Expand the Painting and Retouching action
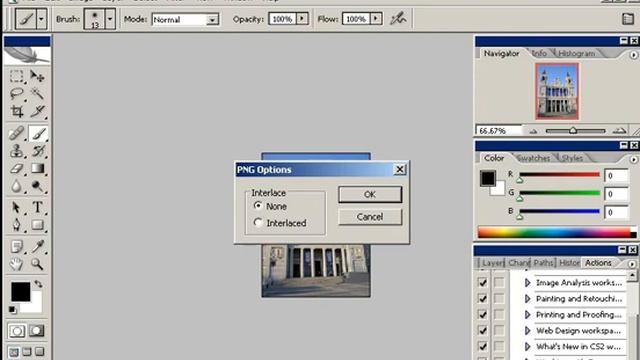 tap(527, 298)
